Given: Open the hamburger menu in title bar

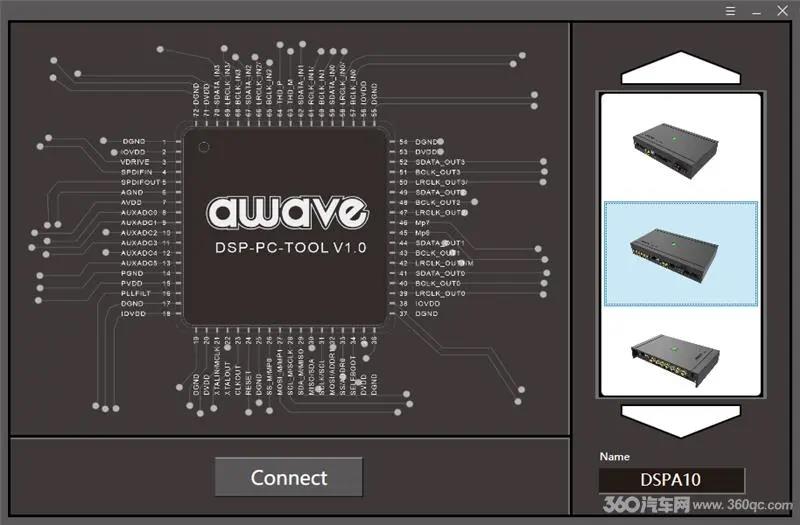Looking at the screenshot, I should click(x=731, y=11).
